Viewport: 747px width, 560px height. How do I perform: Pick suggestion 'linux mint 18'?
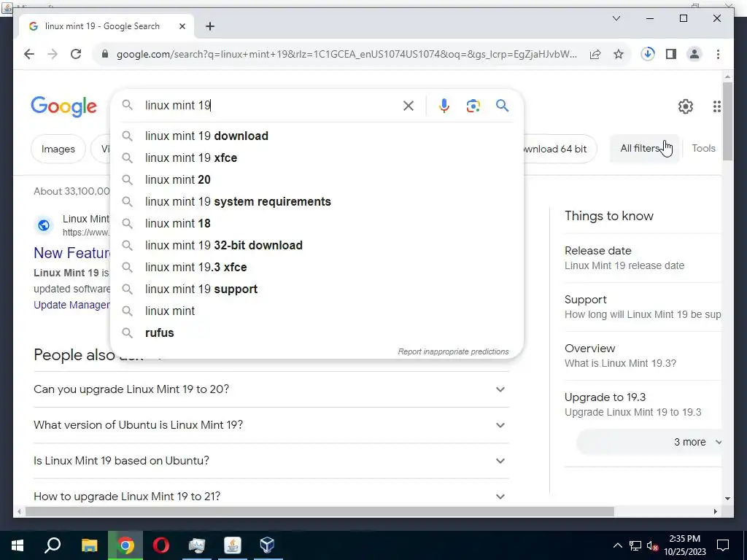tap(317, 224)
